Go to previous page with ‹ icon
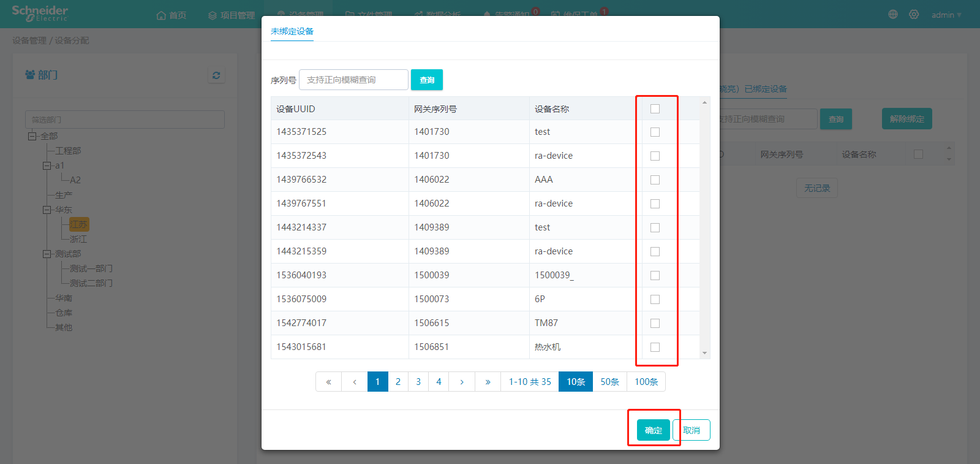This screenshot has height=464, width=980. pos(355,382)
